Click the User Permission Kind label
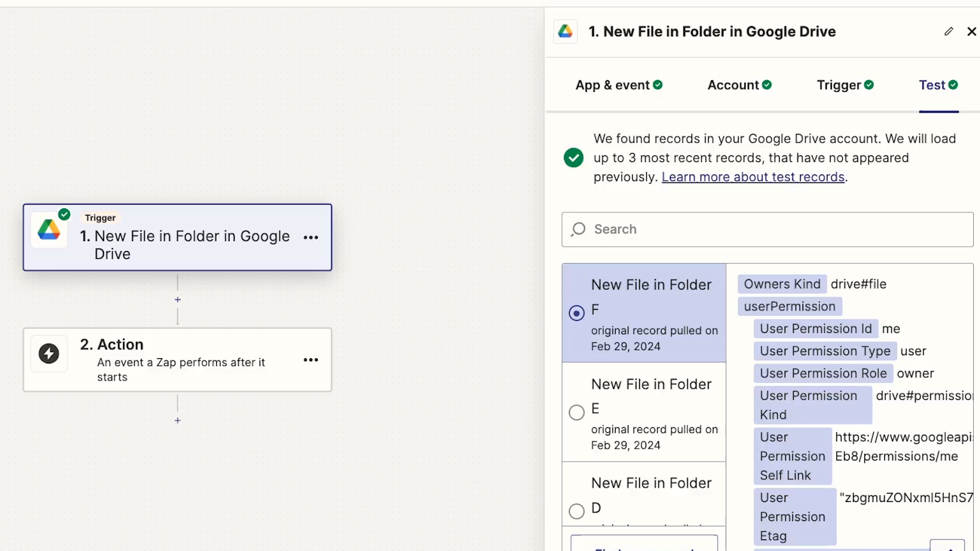This screenshot has width=980, height=551. pos(813,405)
